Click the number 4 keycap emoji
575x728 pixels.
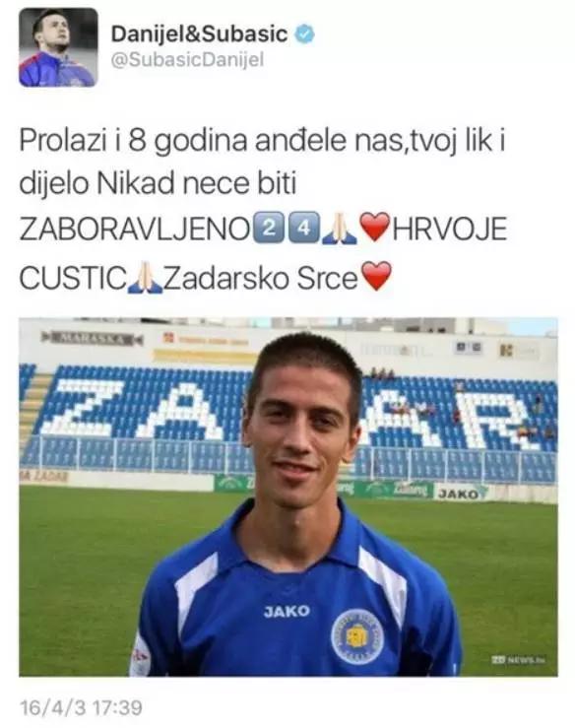[304, 227]
